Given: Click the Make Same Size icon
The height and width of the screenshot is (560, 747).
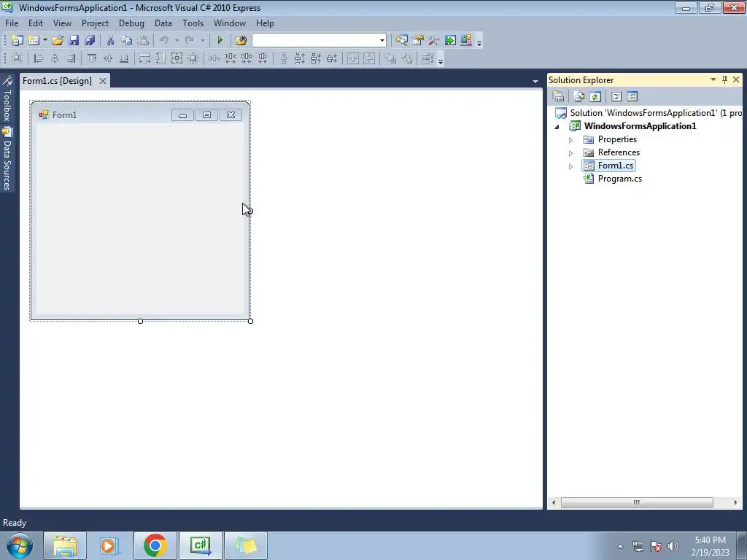Looking at the screenshot, I should pyautogui.click(x=177, y=58).
